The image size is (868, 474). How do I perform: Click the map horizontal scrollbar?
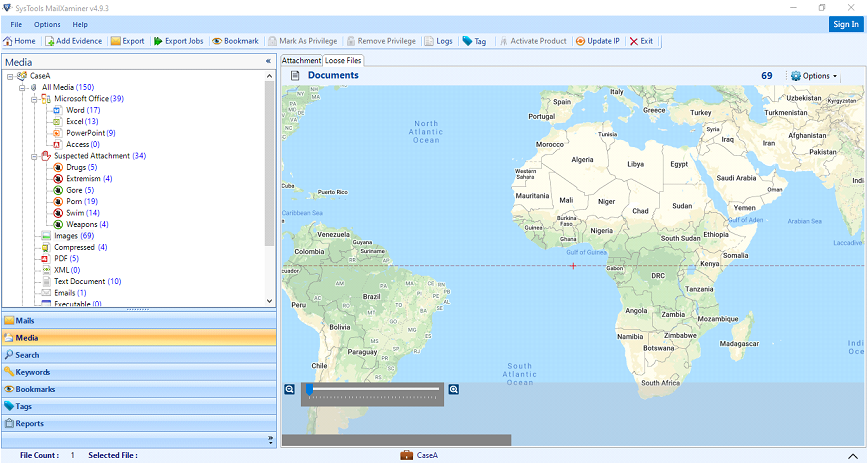pyautogui.click(x=396, y=440)
